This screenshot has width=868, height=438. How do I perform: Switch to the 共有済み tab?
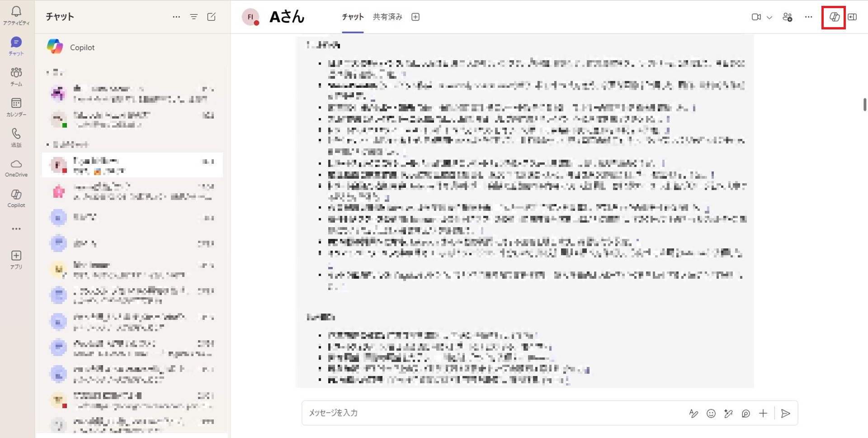tap(387, 17)
